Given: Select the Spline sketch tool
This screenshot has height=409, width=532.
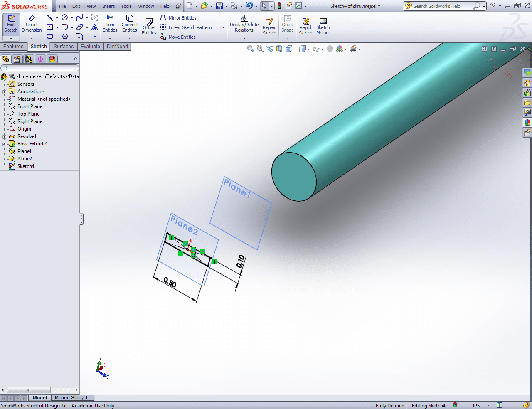Looking at the screenshot, I should click(x=80, y=17).
